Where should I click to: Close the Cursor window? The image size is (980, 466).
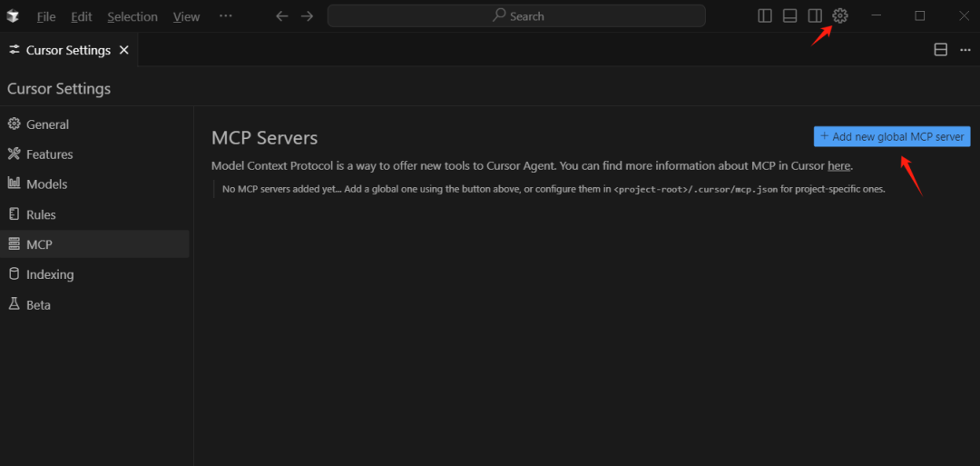(x=964, y=16)
